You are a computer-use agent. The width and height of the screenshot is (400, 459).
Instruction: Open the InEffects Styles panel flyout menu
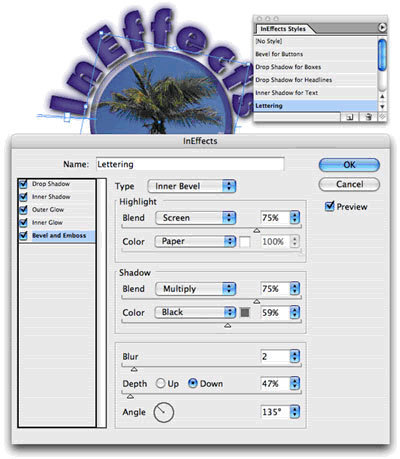(382, 27)
